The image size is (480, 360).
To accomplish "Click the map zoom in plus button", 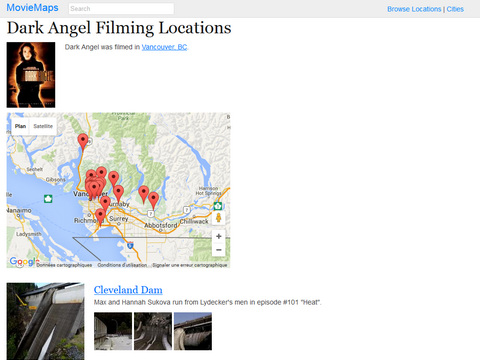I will (x=219, y=236).
